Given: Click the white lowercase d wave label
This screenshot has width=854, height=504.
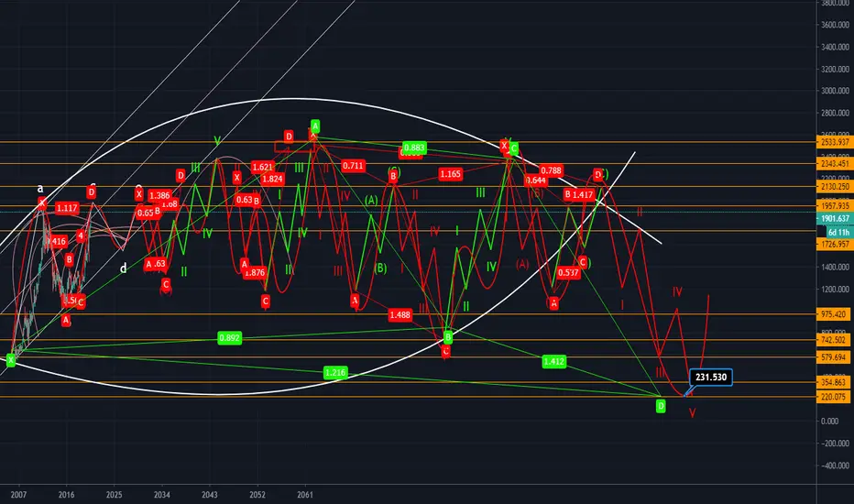Looking at the screenshot, I should [124, 268].
